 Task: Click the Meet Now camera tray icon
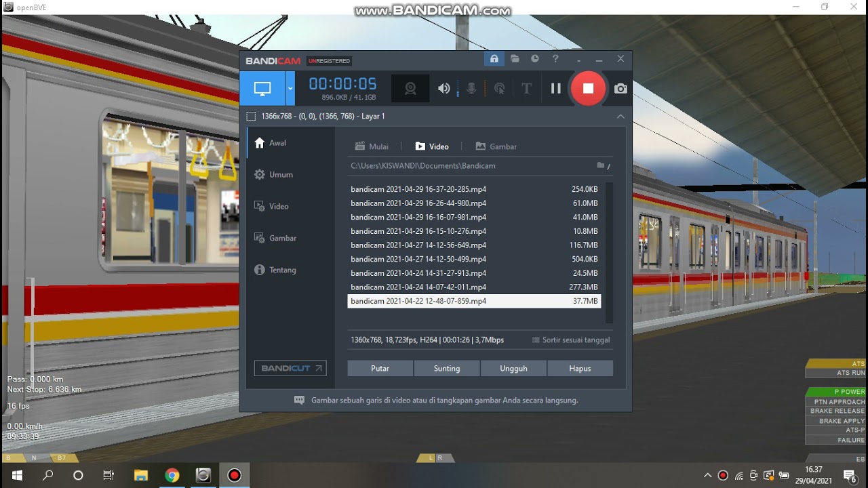pyautogui.click(x=753, y=475)
